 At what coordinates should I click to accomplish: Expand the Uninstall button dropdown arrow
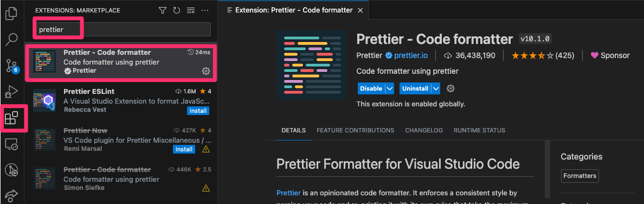point(436,88)
